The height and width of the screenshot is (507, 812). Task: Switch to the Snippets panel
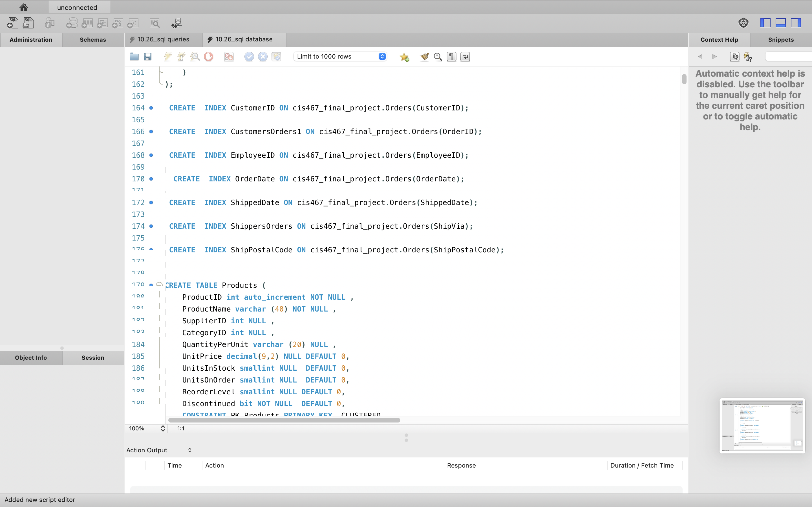click(x=780, y=39)
